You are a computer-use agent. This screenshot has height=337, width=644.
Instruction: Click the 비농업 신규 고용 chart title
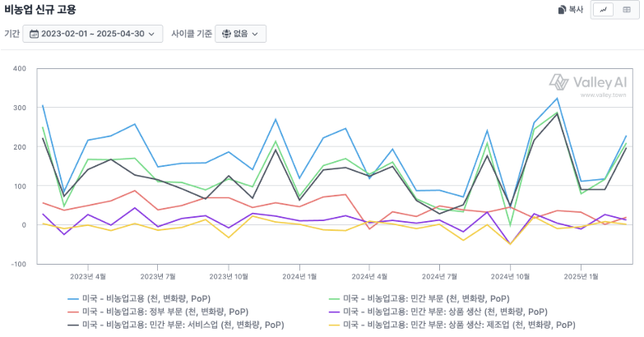[39, 10]
